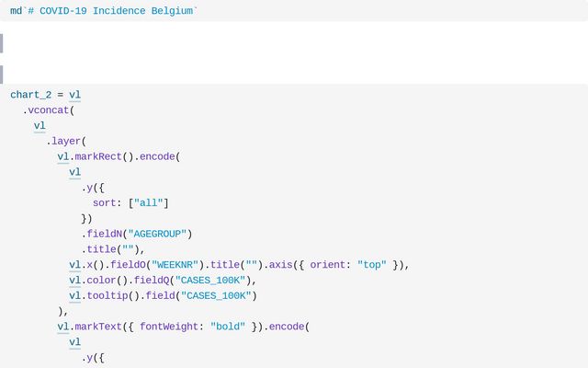Click the markdown cell with COVID-19 Incidence Belgium
This screenshot has height=368, width=588.
pos(104,11)
